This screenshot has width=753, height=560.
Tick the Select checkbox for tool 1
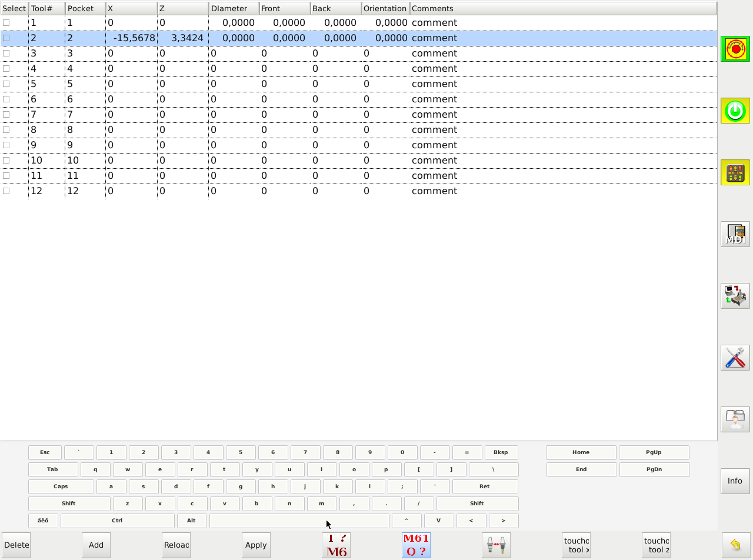coord(6,22)
